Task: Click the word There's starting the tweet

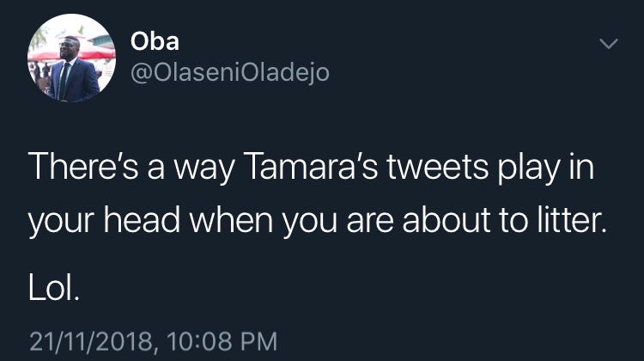Action: pyautogui.click(x=83, y=167)
